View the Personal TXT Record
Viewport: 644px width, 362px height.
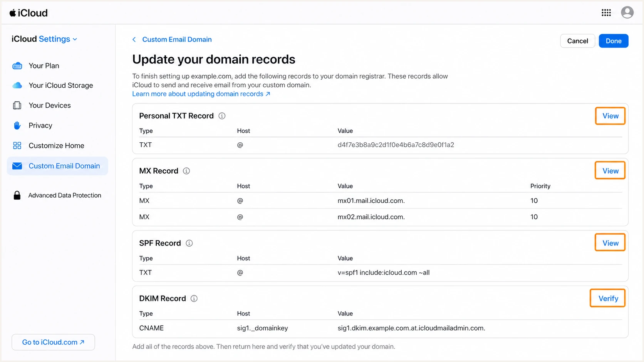(x=610, y=116)
